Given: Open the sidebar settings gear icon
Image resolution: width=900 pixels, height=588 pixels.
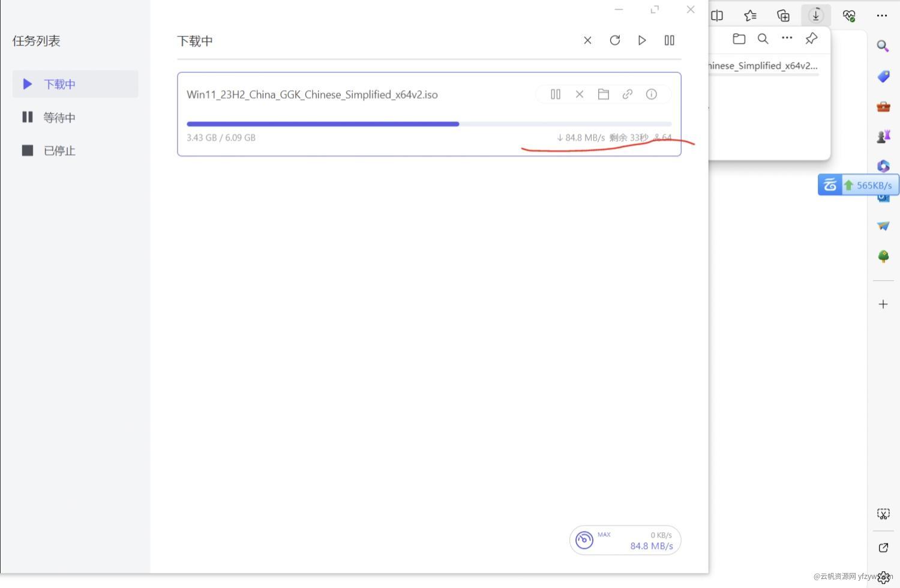Looking at the screenshot, I should (883, 578).
